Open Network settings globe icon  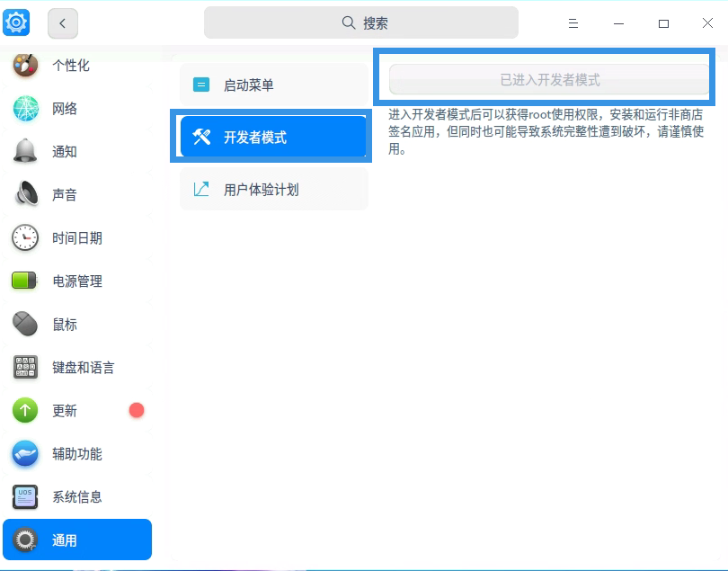25,109
